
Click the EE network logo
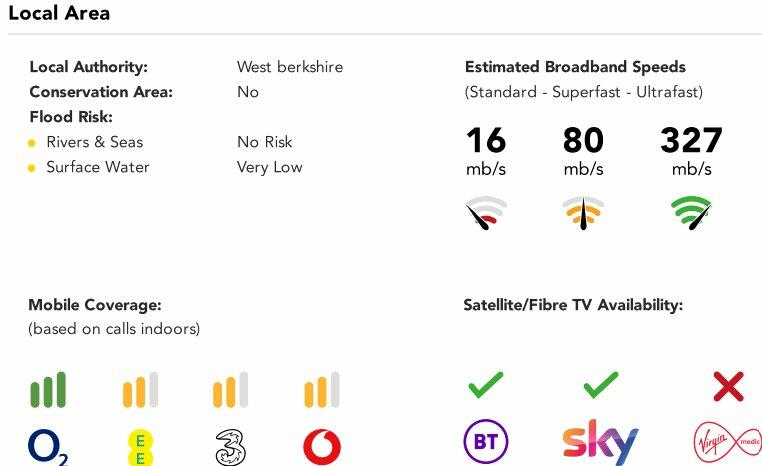(x=140, y=446)
